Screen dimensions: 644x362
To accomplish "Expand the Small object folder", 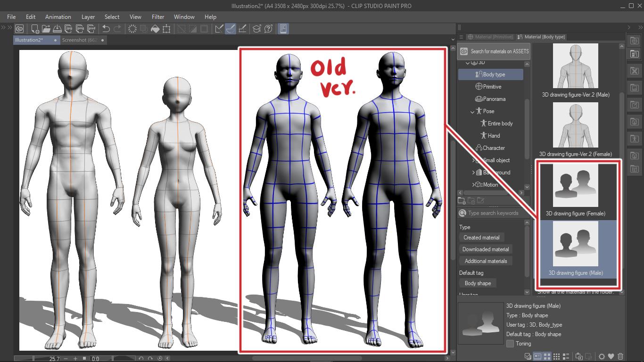I will 473,160.
